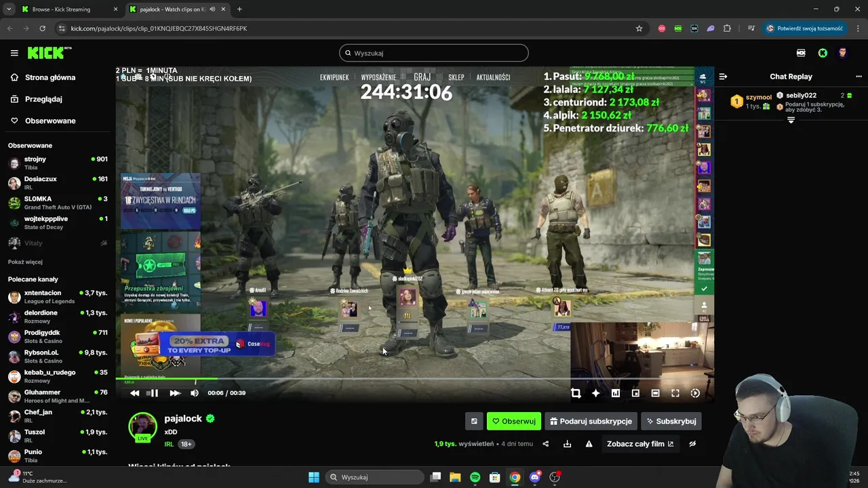The height and width of the screenshot is (488, 868).
Task: Click the Kick search field
Action: click(434, 53)
